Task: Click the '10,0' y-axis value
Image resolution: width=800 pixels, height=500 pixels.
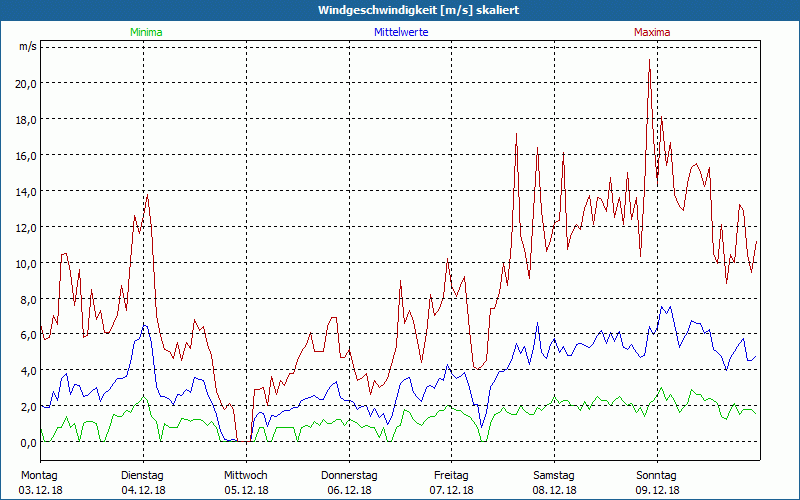Action: pos(26,264)
